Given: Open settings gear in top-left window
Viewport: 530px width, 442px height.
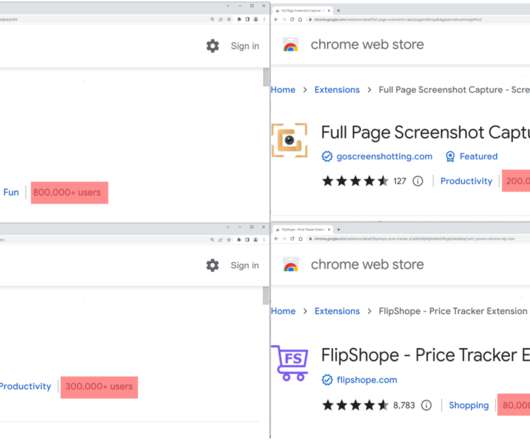Looking at the screenshot, I should 213,46.
